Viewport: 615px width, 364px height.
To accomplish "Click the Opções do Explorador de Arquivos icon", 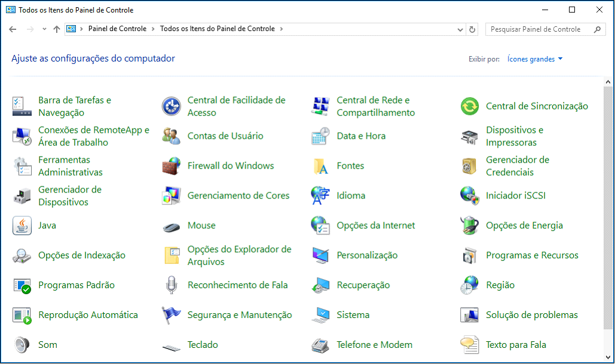I will (x=172, y=255).
